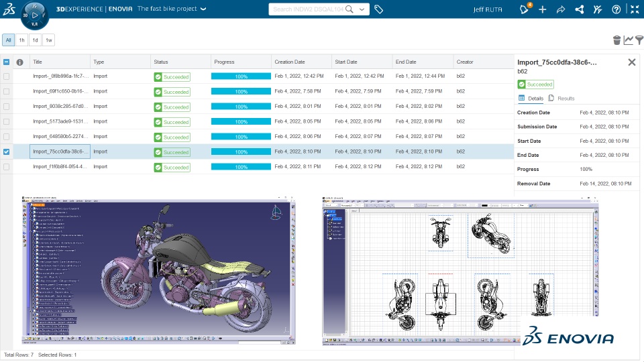Click the plus add icon
This screenshot has height=362, width=644.
(x=543, y=9)
